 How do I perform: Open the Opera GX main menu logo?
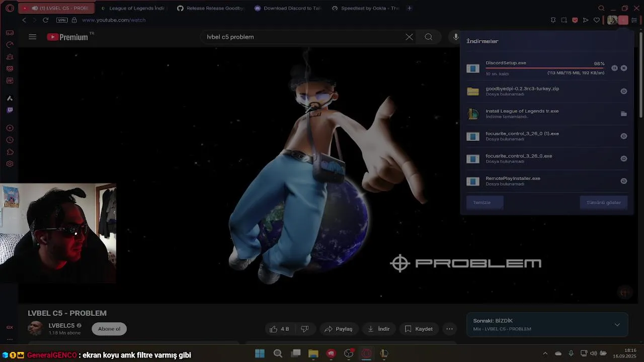[x=10, y=8]
